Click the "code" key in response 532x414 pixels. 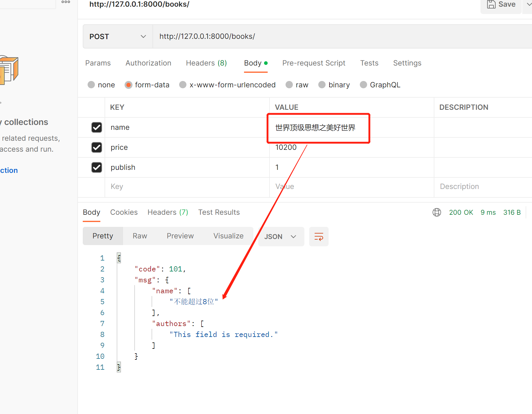click(147, 269)
